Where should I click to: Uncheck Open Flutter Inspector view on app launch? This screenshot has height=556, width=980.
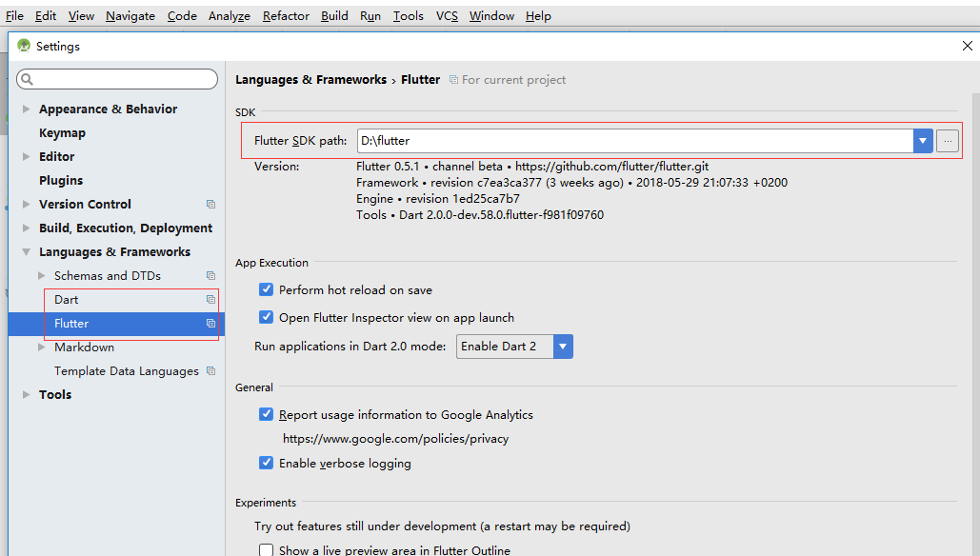pyautogui.click(x=267, y=317)
